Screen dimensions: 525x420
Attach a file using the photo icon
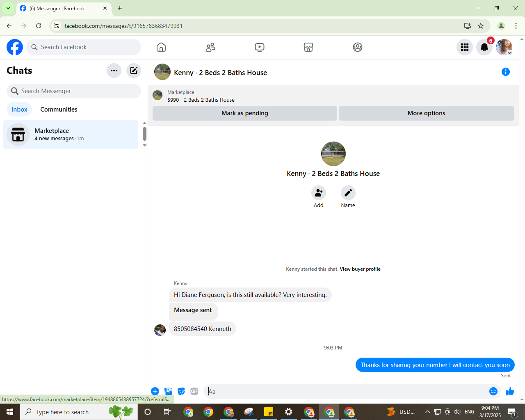(x=168, y=391)
